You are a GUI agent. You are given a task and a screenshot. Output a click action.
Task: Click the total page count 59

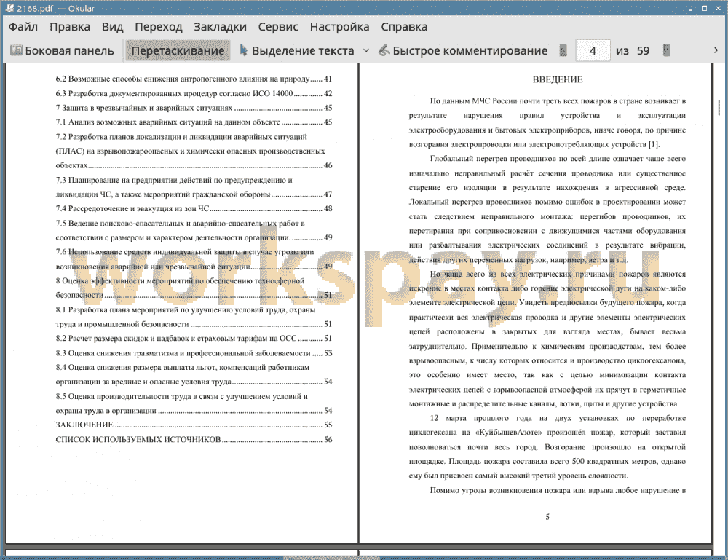point(643,51)
